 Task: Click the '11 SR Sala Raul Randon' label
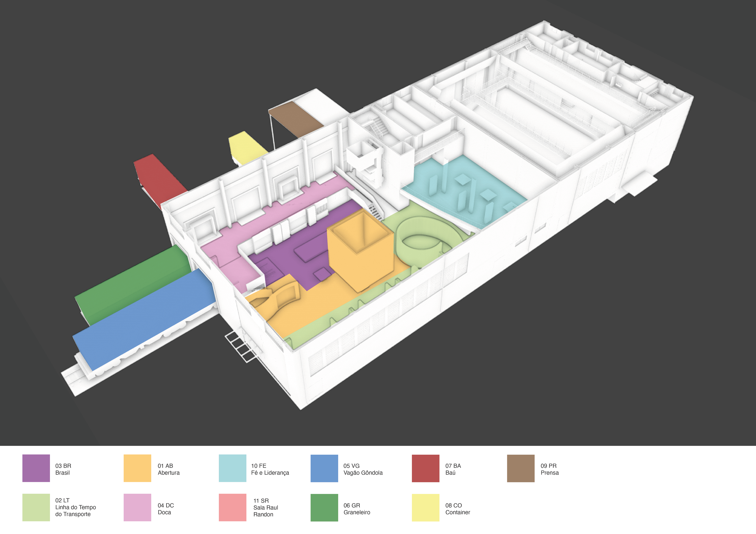point(266,507)
